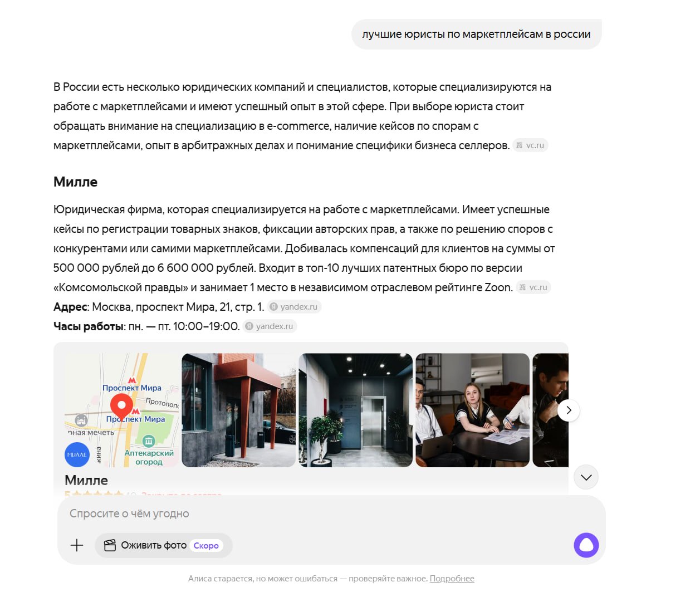Click the user query message bubble

click(476, 35)
